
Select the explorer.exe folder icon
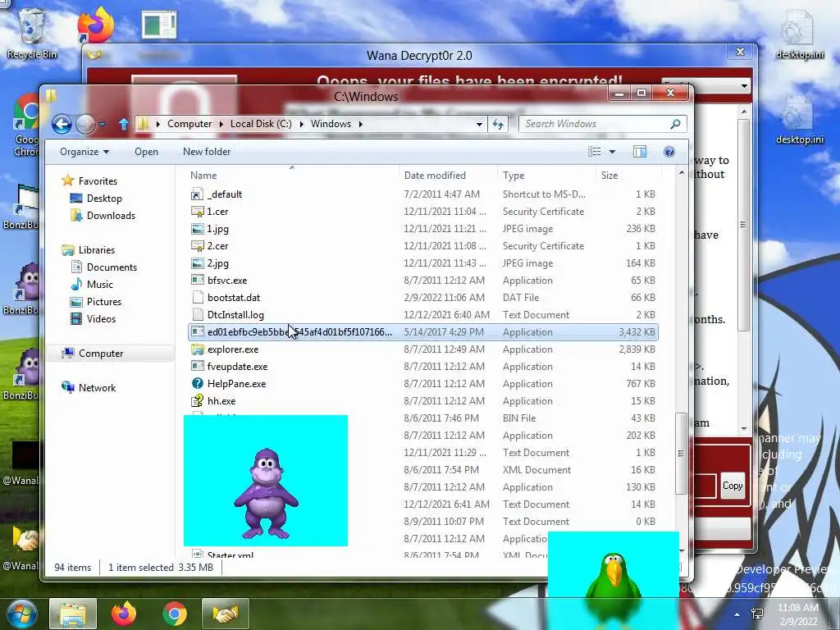197,349
